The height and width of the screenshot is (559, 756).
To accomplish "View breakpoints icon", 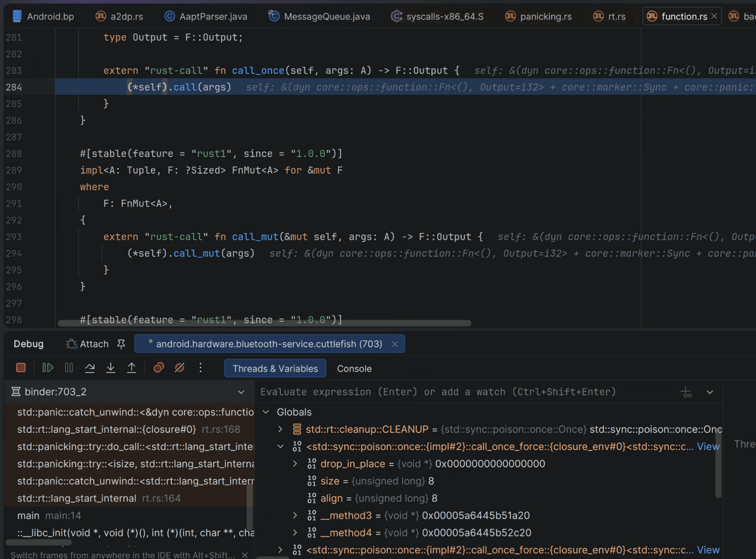I will click(159, 367).
